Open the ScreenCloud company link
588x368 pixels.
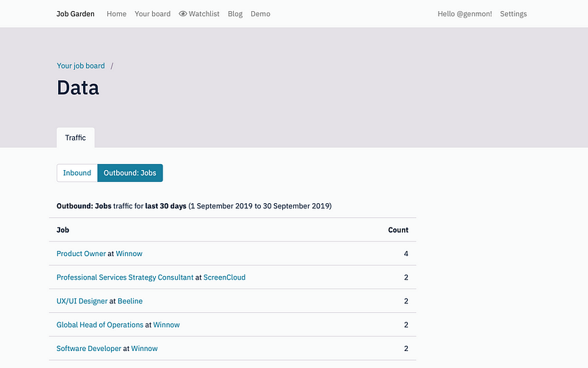pos(224,277)
